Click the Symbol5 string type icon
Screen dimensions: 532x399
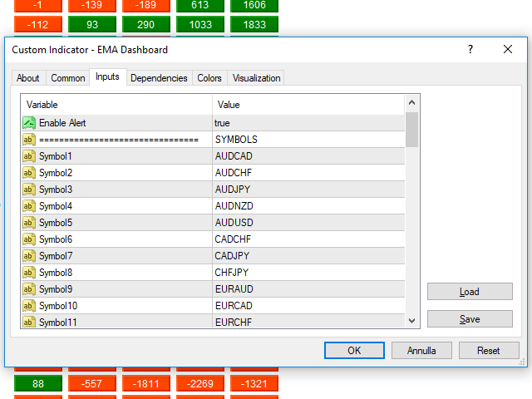[x=29, y=223]
